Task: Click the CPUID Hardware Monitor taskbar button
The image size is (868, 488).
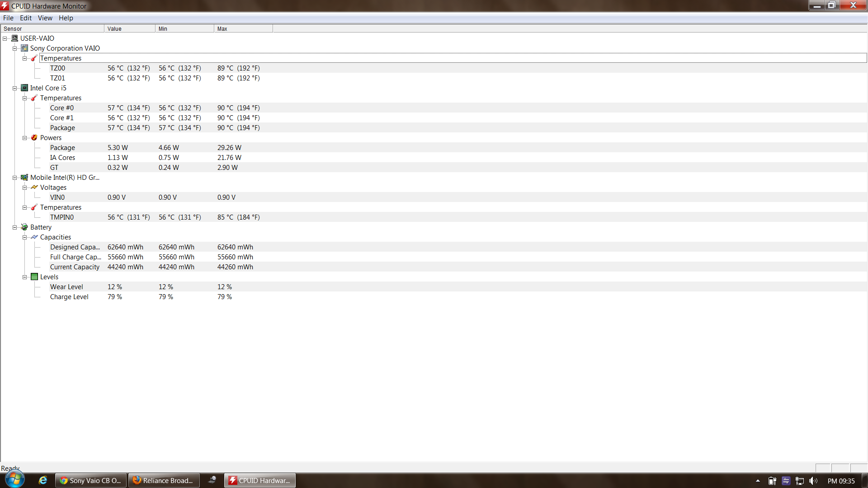Action: click(x=260, y=480)
